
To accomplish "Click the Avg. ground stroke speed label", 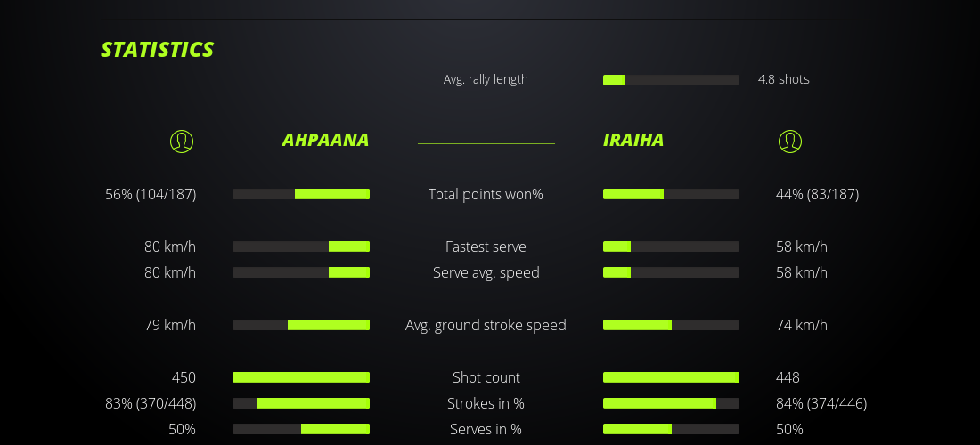I will pyautogui.click(x=486, y=325).
